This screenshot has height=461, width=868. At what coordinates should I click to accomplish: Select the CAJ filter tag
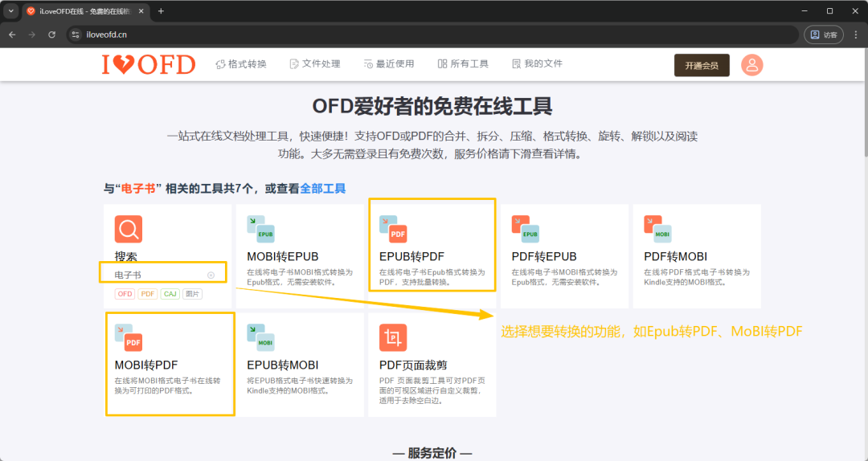point(170,294)
